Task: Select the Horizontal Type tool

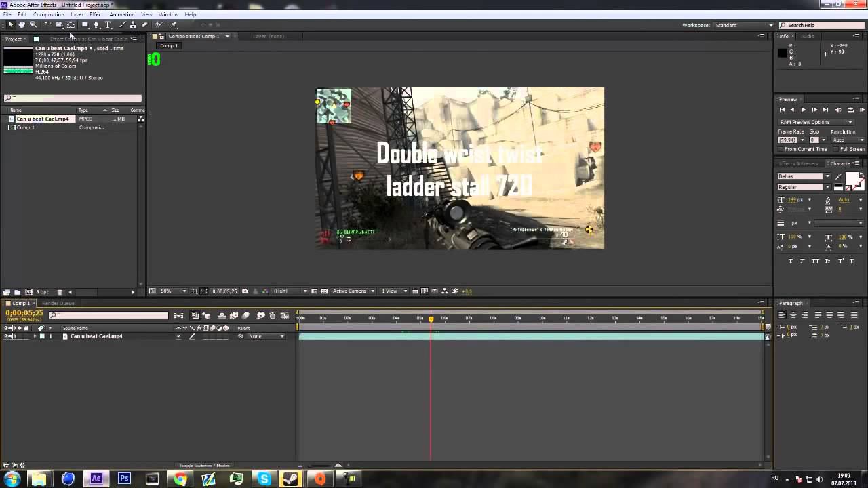Action: tap(108, 24)
